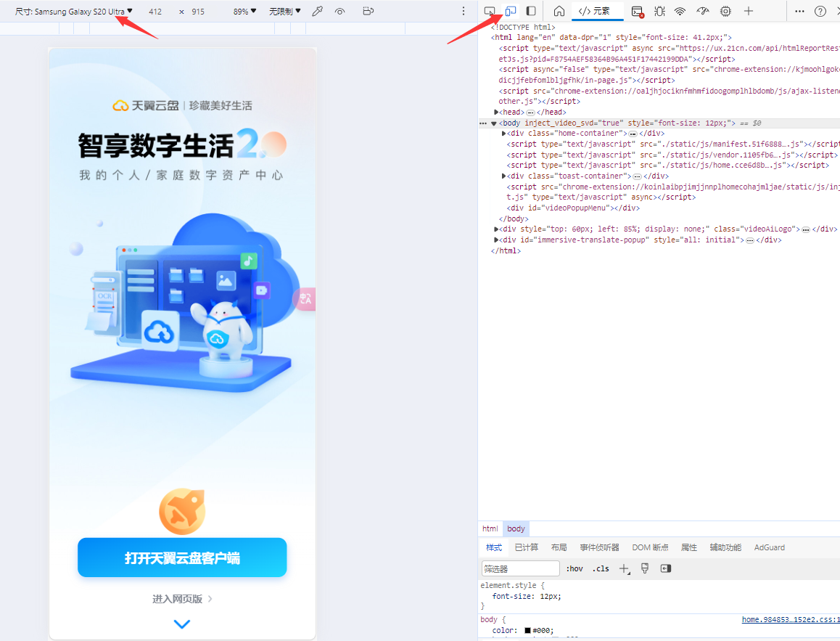Click the DevTools help question mark icon
The width and height of the screenshot is (840, 641).
820,12
